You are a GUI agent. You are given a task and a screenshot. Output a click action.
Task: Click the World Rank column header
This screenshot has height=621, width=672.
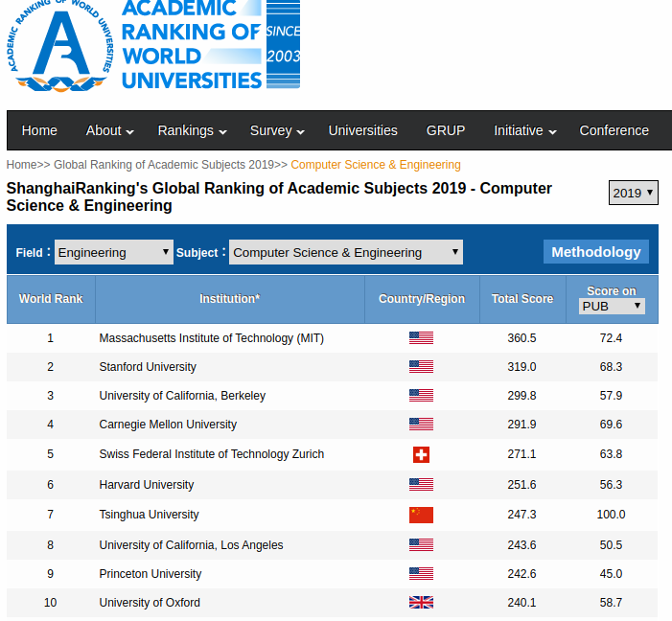coord(51,299)
